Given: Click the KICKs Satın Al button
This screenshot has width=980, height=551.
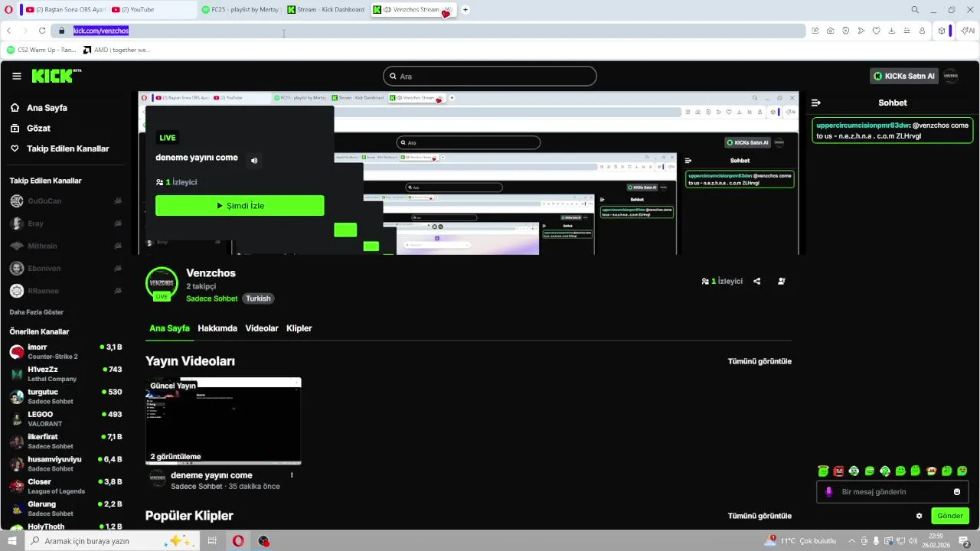Looking at the screenshot, I should (903, 76).
